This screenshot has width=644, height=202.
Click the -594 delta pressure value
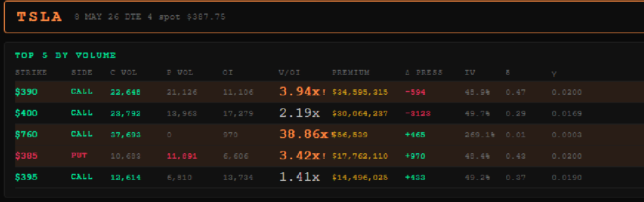click(x=415, y=92)
